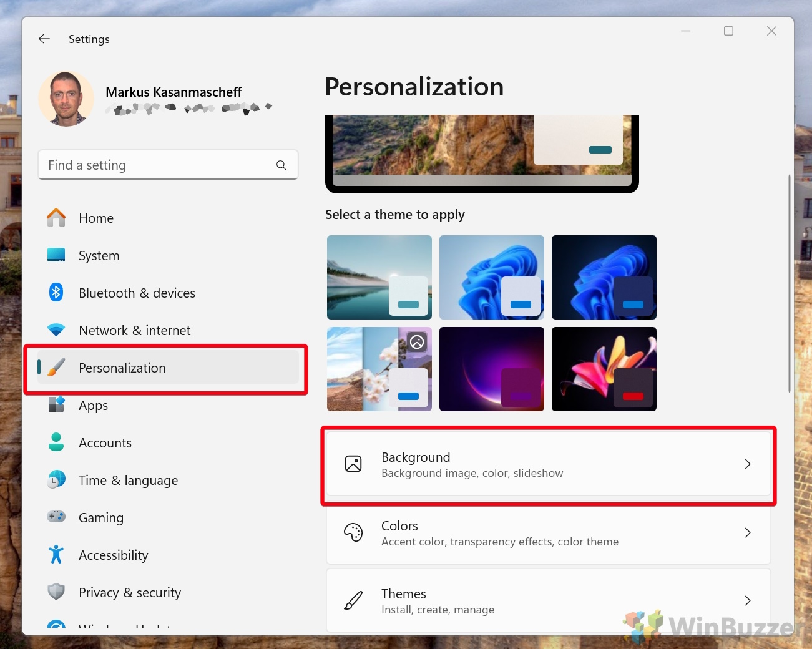Apply the Spotlight cherry blossom theme
The height and width of the screenshot is (649, 812).
379,369
